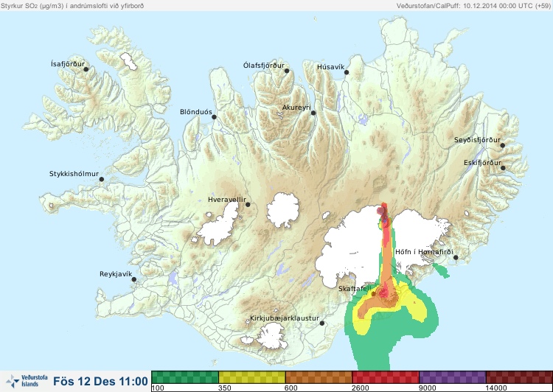Image resolution: width=553 pixels, height=392 pixels.
Task: Click the Skaftafell label
Action: 355,289
